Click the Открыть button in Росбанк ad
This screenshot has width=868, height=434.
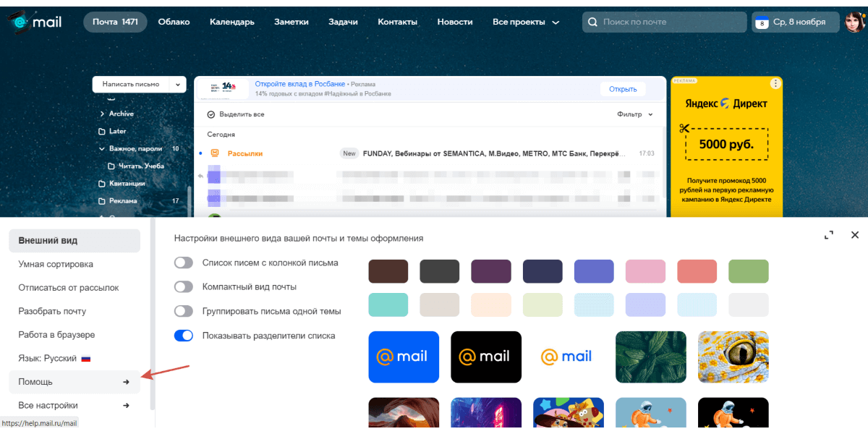[623, 89]
